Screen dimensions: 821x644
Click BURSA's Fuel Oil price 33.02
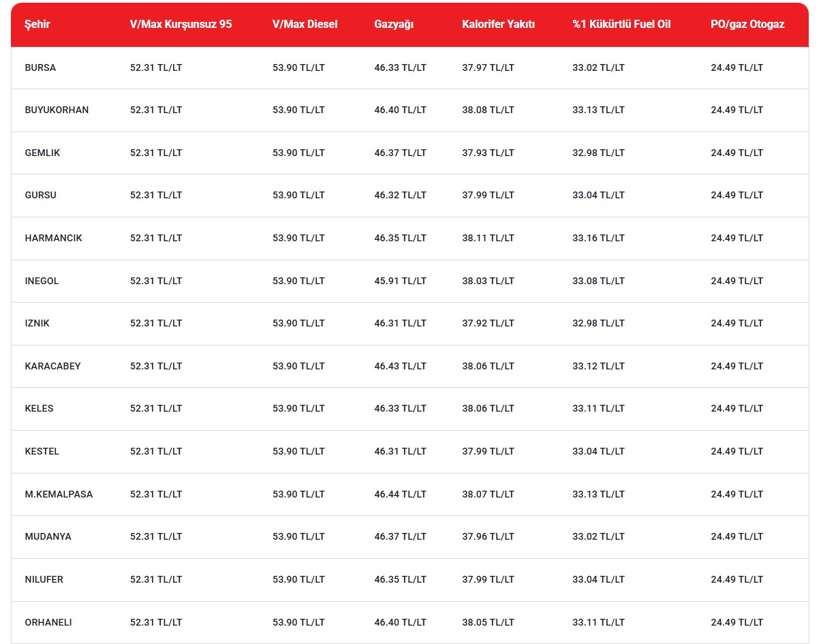click(598, 67)
